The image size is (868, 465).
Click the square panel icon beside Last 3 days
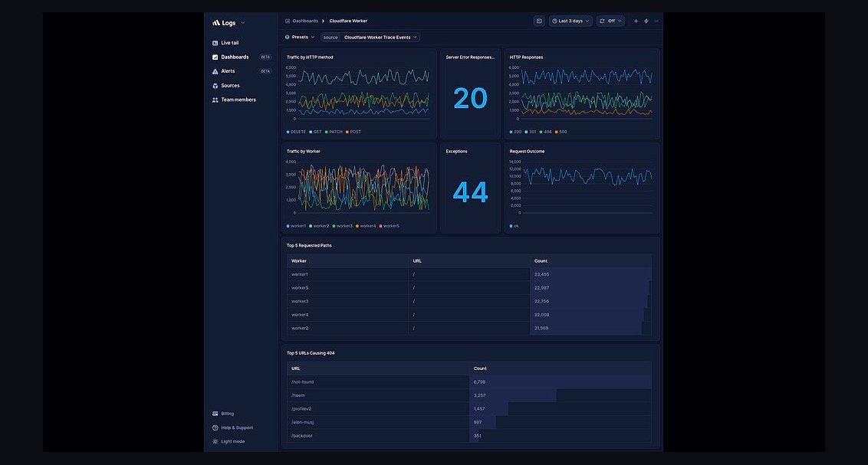[539, 21]
